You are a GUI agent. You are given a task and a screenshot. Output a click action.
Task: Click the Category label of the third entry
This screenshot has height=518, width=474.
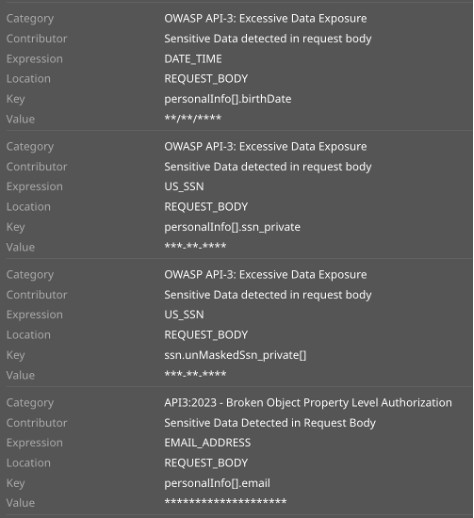pos(30,275)
